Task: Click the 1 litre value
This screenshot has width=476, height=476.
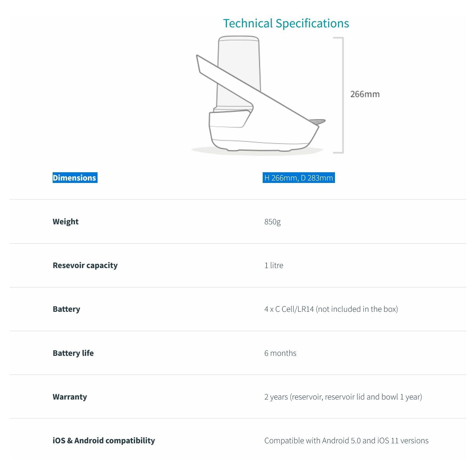Action: coord(274,265)
